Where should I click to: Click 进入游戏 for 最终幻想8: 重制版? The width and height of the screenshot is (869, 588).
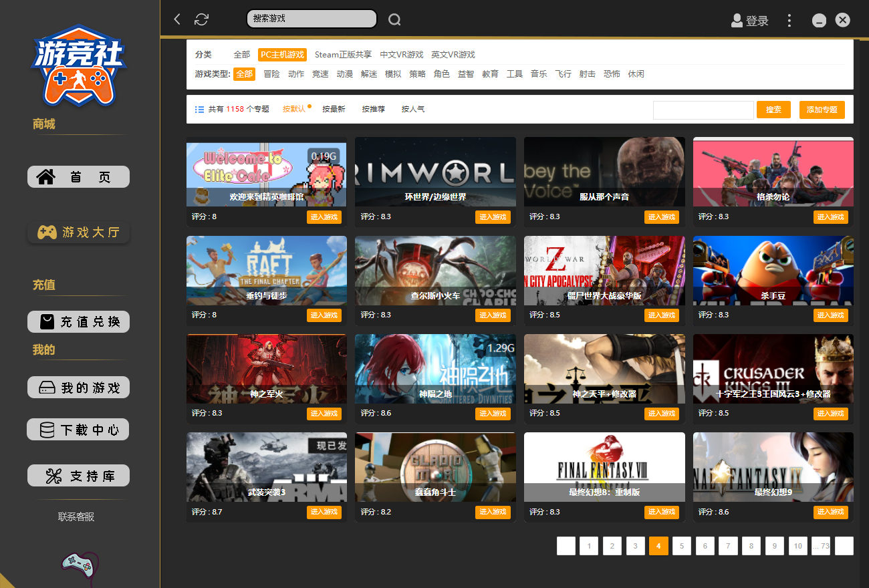[662, 512]
